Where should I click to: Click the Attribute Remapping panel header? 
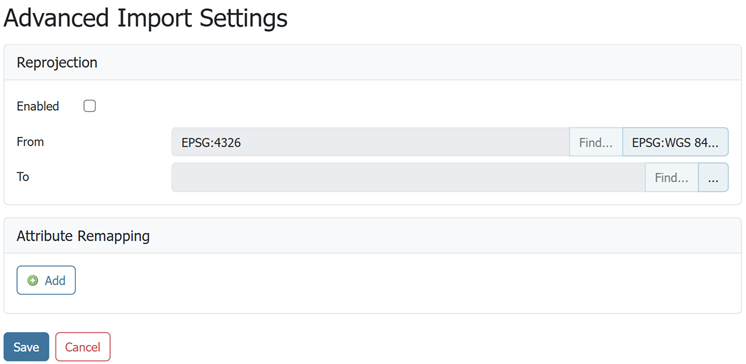pos(373,236)
